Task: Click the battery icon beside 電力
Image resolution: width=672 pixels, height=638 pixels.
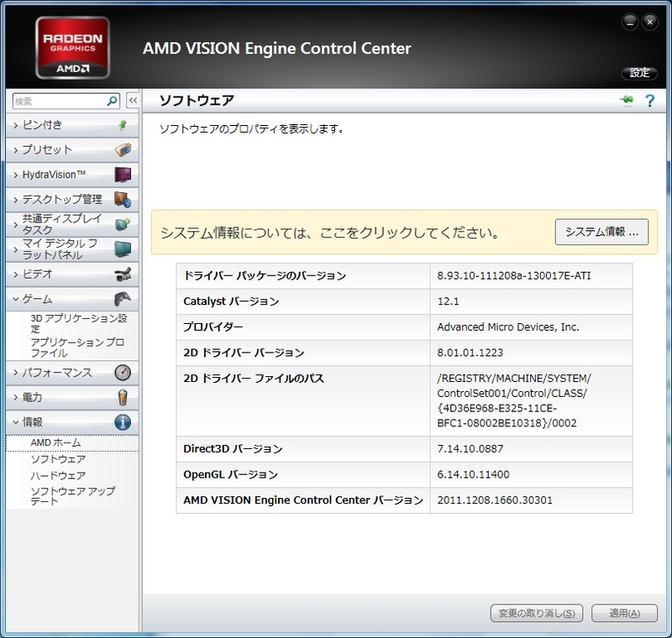Action: coord(123,397)
